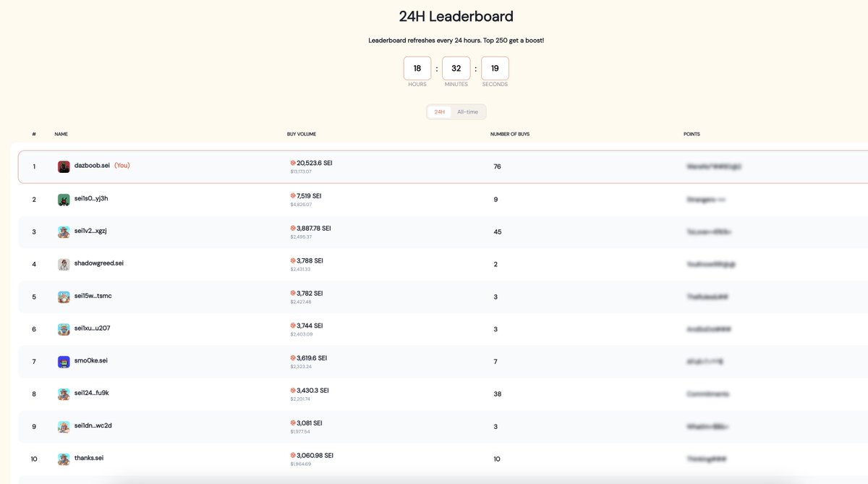Screen dimensions: 868x484
Task: Open sei1xu...u207 profile name
Action: coord(93,328)
